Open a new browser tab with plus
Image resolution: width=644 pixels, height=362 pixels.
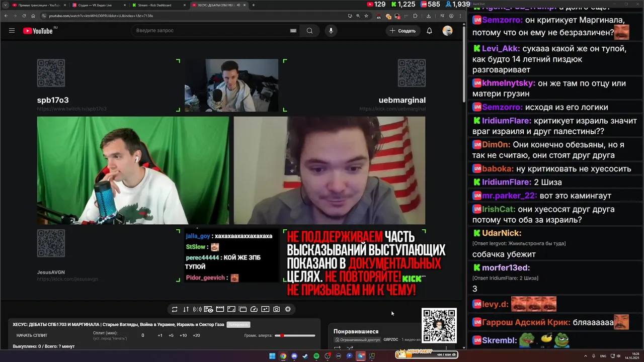coord(254,5)
